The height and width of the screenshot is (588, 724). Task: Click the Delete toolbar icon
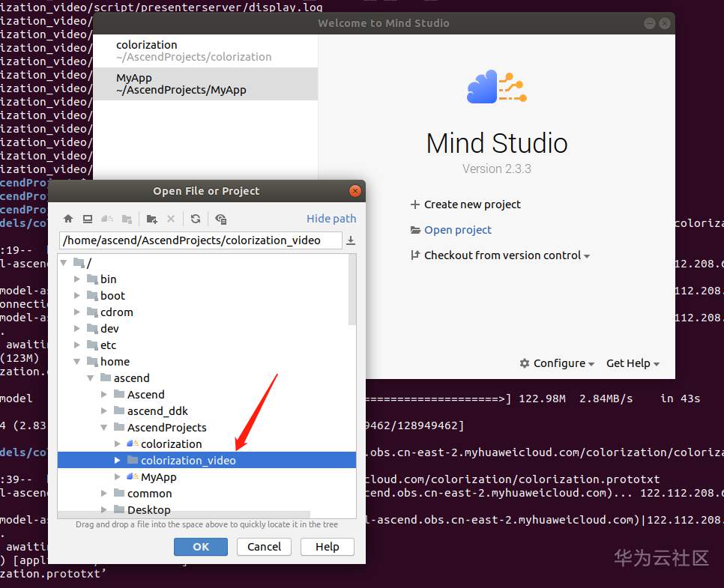click(171, 219)
